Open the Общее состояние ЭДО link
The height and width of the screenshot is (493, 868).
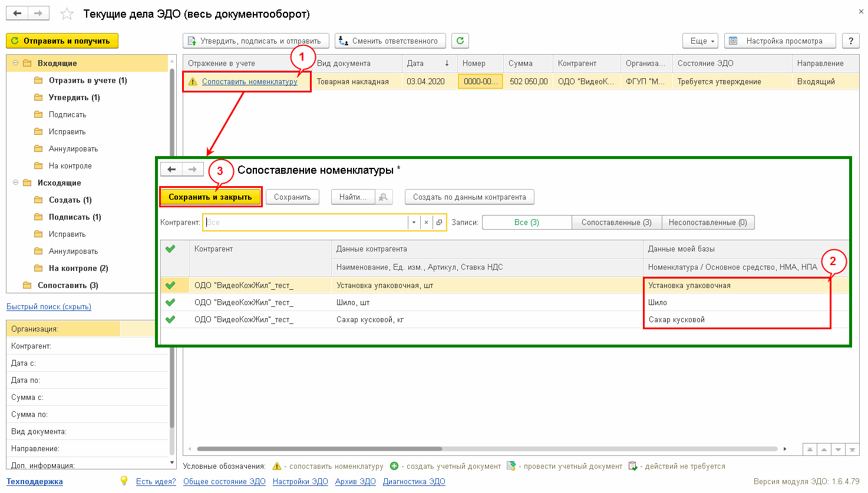[x=225, y=481]
